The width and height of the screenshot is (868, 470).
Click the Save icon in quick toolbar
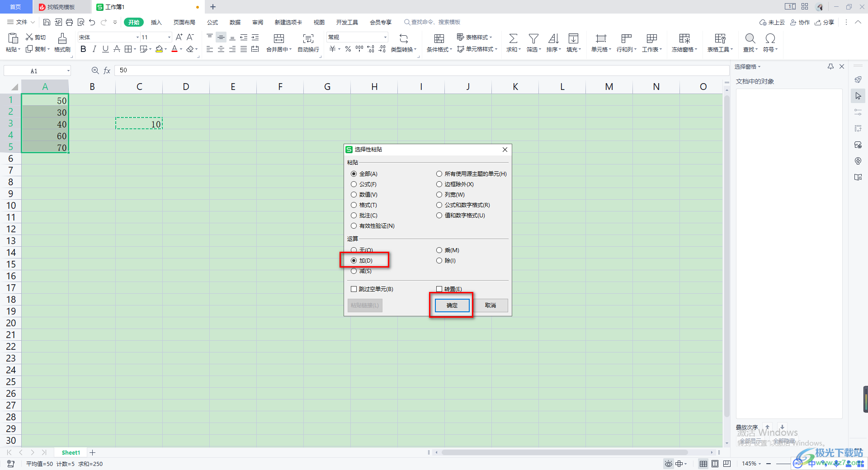pyautogui.click(x=47, y=22)
